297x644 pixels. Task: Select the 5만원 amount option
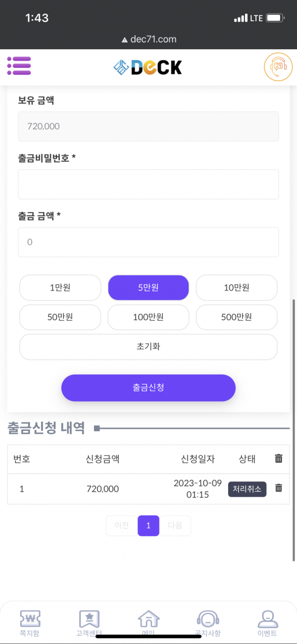coord(148,288)
